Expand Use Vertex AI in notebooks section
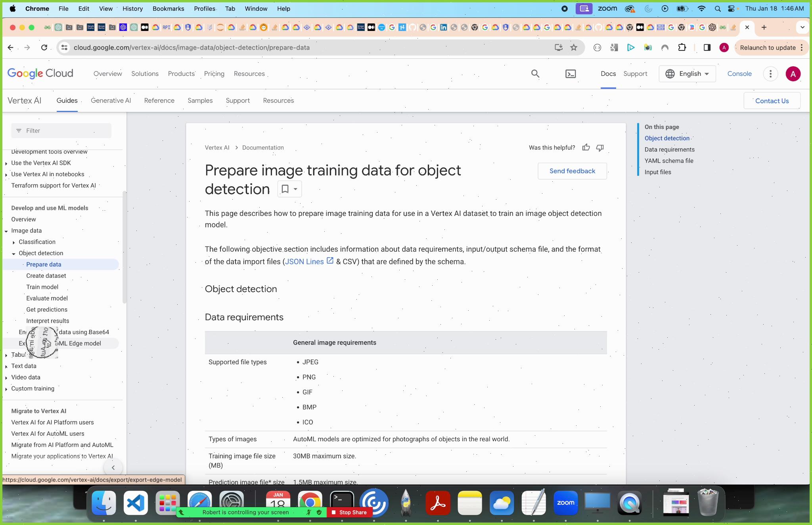812x525 pixels. (x=6, y=175)
